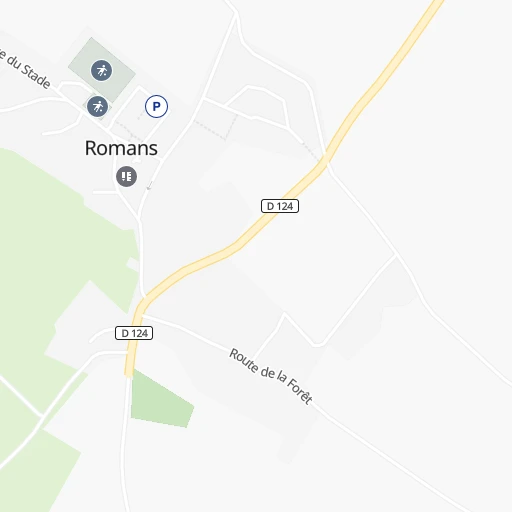Viewport: 512px width, 512px height.
Task: Click the du Stade street label
Action: (x=25, y=68)
